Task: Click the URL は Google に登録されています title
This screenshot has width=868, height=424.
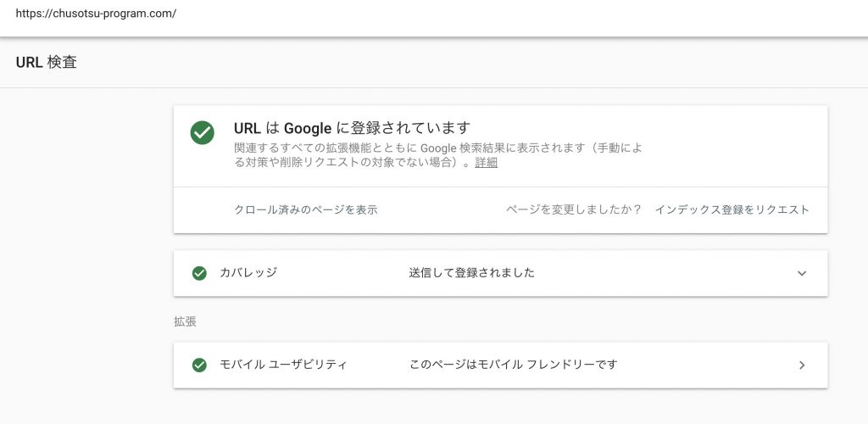Action: 352,128
